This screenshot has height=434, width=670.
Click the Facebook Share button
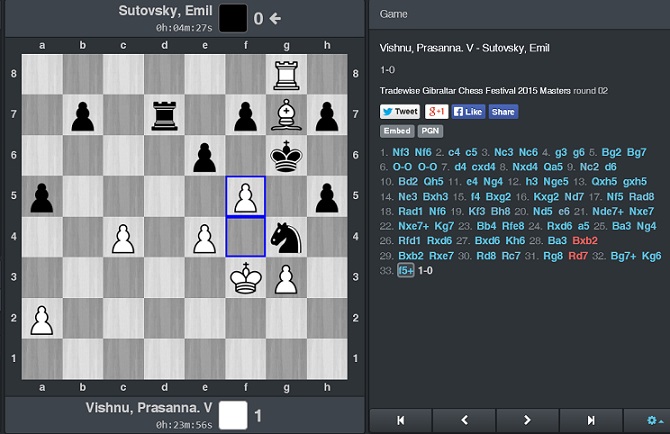[x=503, y=112]
